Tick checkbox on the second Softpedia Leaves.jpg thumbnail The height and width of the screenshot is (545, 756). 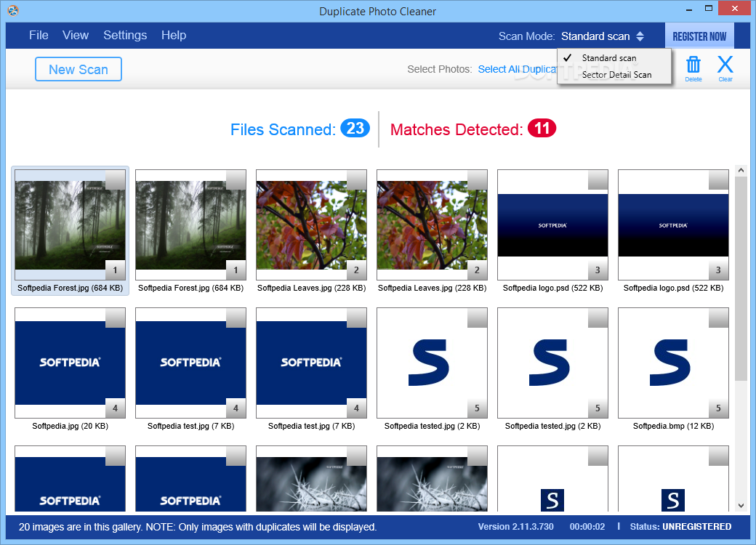(x=477, y=179)
